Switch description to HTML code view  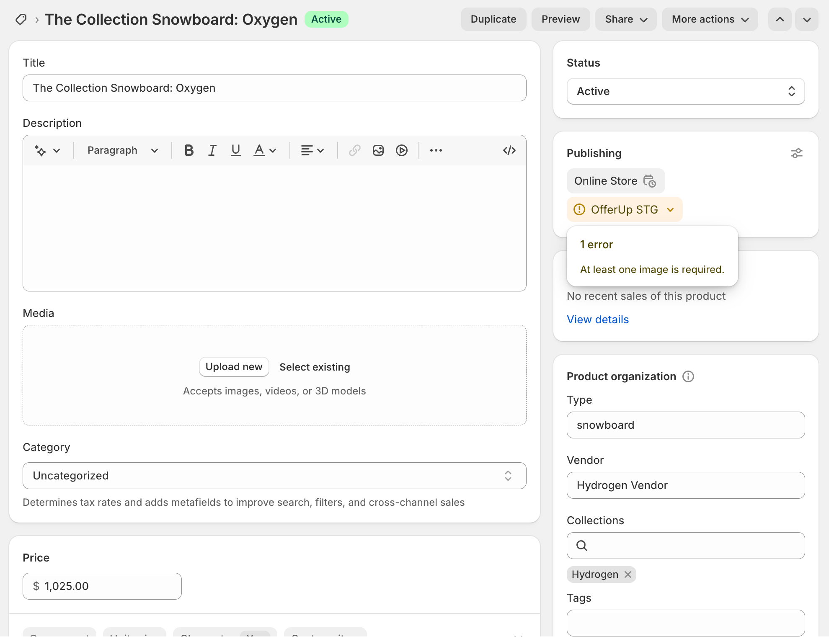coord(509,150)
